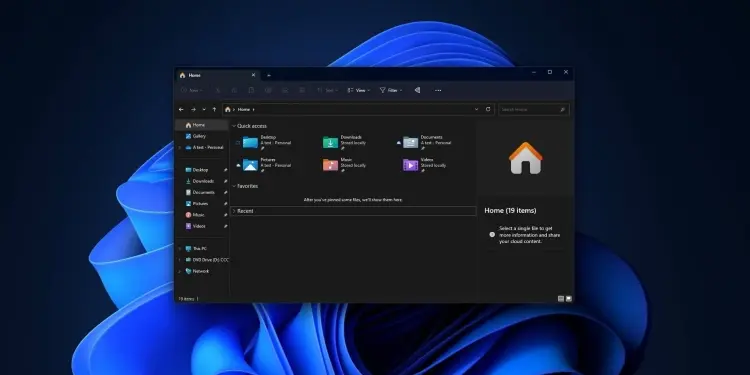This screenshot has height=375, width=750.
Task: Select the Videos folder in Quick access
Action: tap(425, 165)
